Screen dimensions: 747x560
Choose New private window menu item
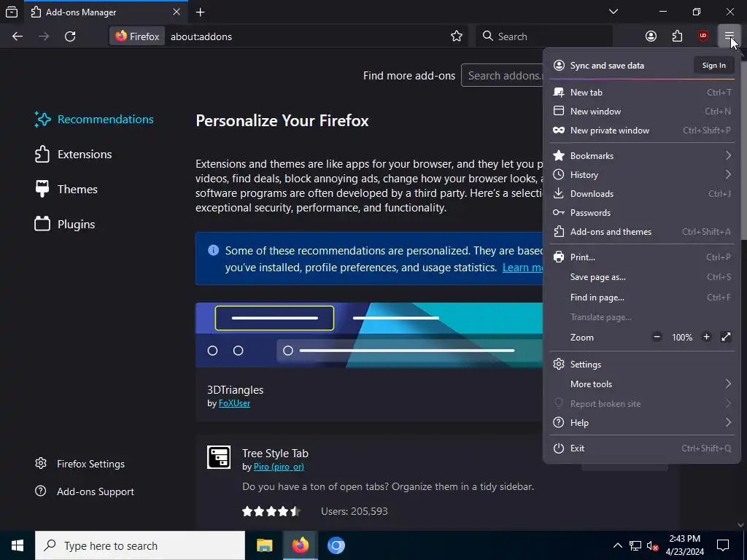coord(642,131)
